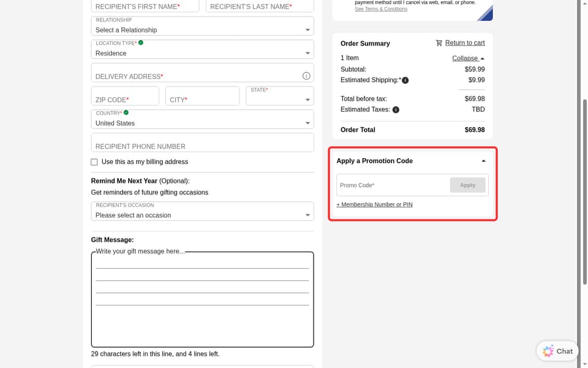The width and height of the screenshot is (588, 368).
Task: Open the Relationship dropdown
Action: [x=202, y=26]
